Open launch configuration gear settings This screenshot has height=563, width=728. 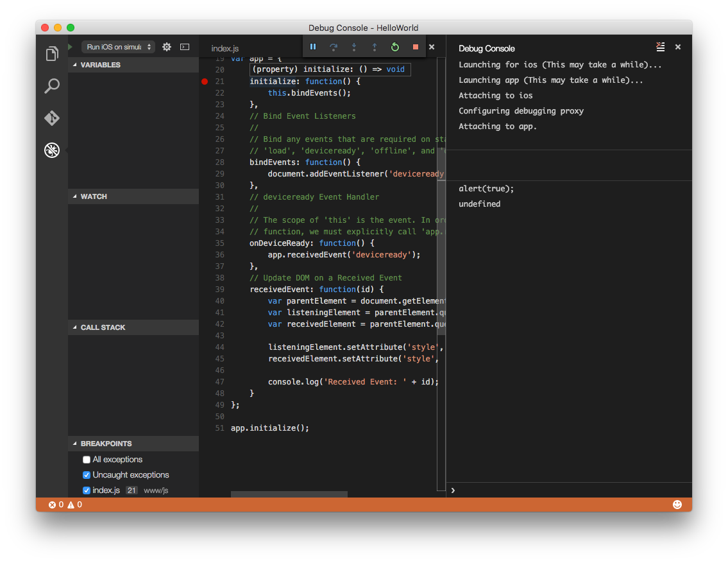pos(167,47)
